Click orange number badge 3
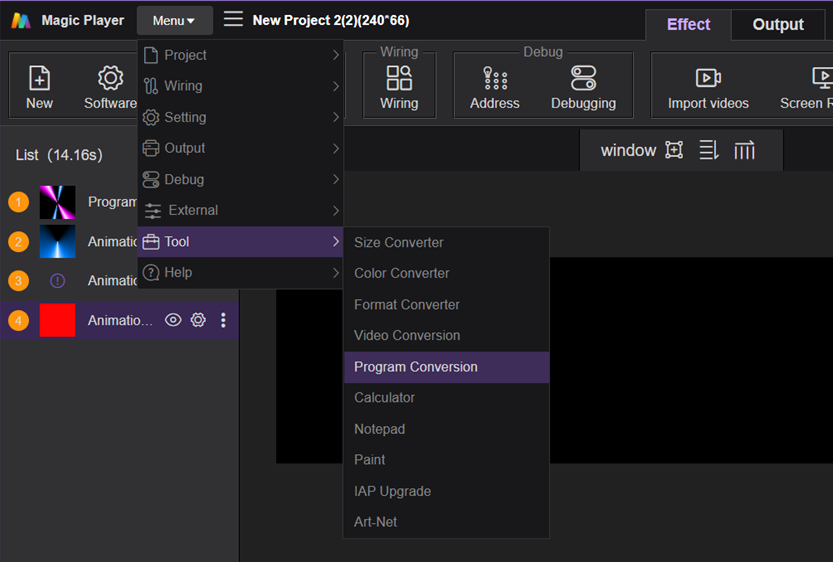 click(x=19, y=280)
